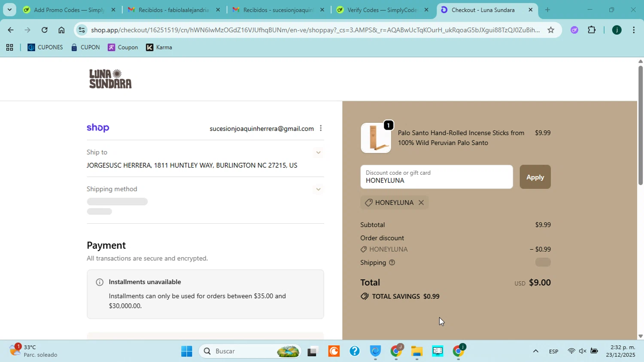
Task: Expand the Shipping method section
Action: click(x=318, y=189)
